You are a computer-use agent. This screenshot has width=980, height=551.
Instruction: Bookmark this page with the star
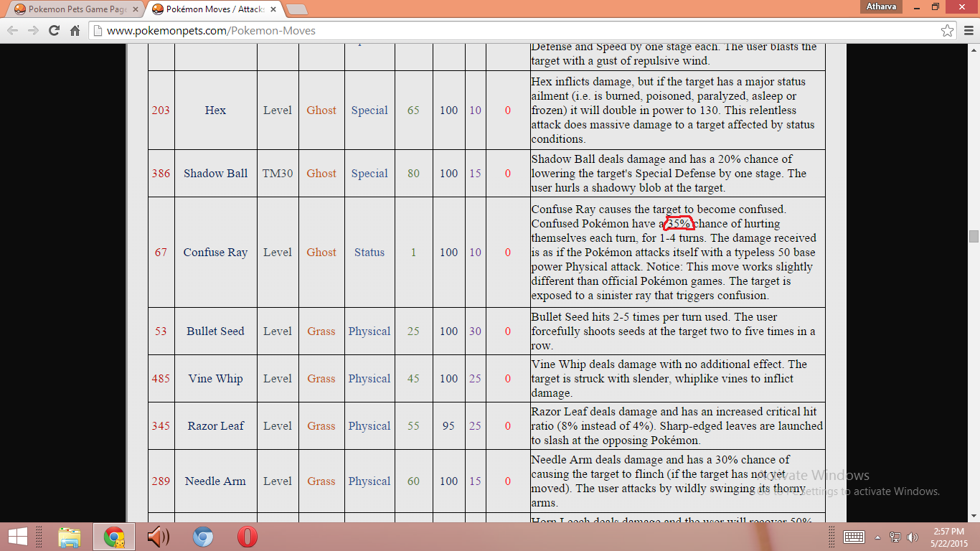[x=947, y=31]
